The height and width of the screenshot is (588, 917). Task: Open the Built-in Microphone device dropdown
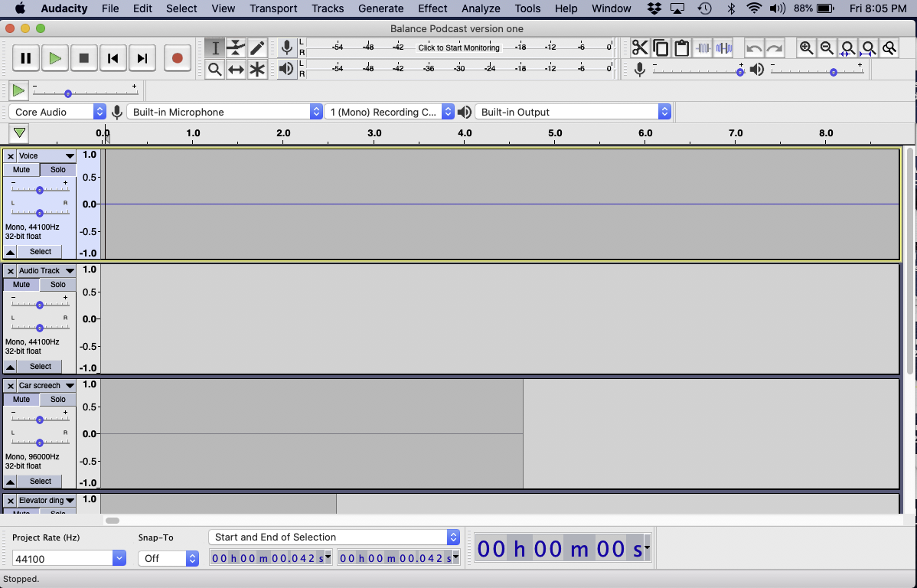coord(225,112)
